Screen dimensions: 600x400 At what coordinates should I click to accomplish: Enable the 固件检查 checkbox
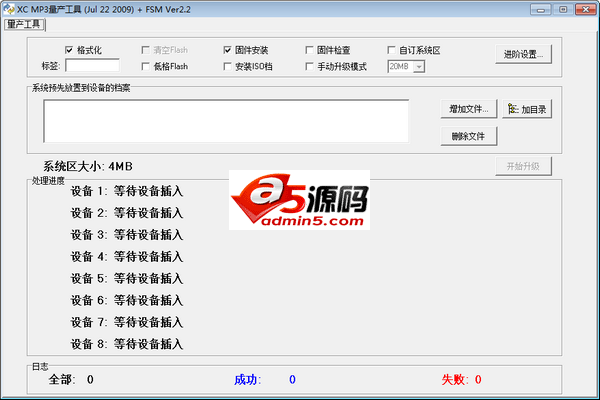click(309, 50)
